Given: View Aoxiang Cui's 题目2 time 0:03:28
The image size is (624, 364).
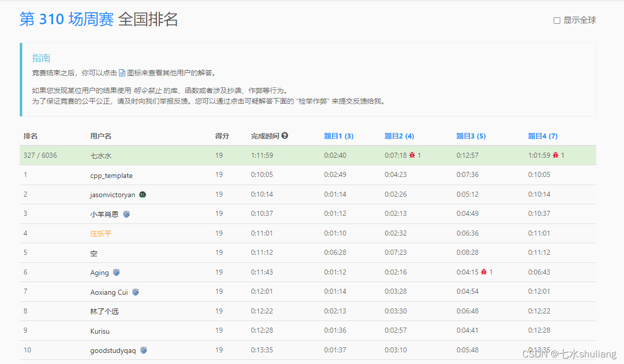Looking at the screenshot, I should (396, 291).
